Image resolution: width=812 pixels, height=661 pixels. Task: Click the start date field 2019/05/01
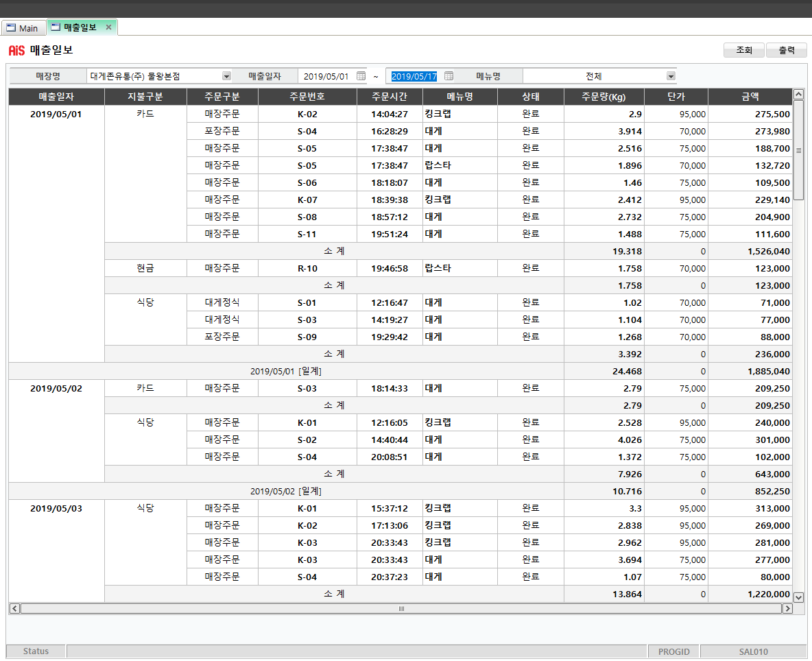(326, 76)
